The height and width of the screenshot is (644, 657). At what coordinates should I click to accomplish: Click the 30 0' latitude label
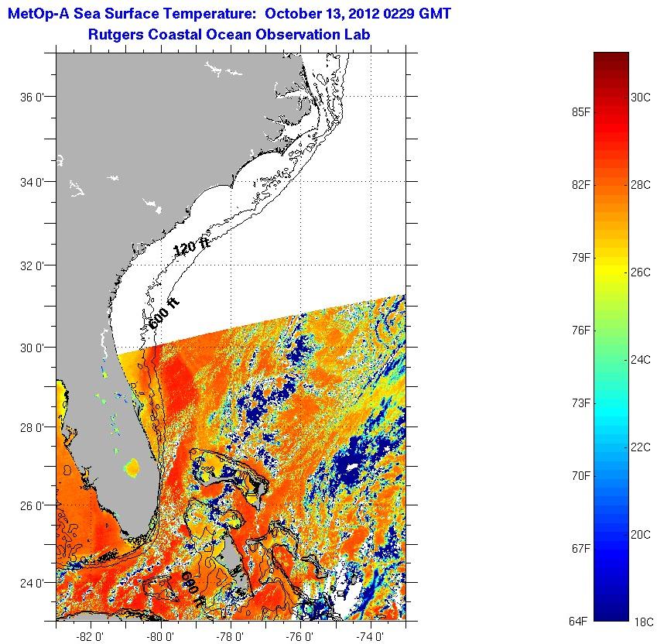(32, 348)
